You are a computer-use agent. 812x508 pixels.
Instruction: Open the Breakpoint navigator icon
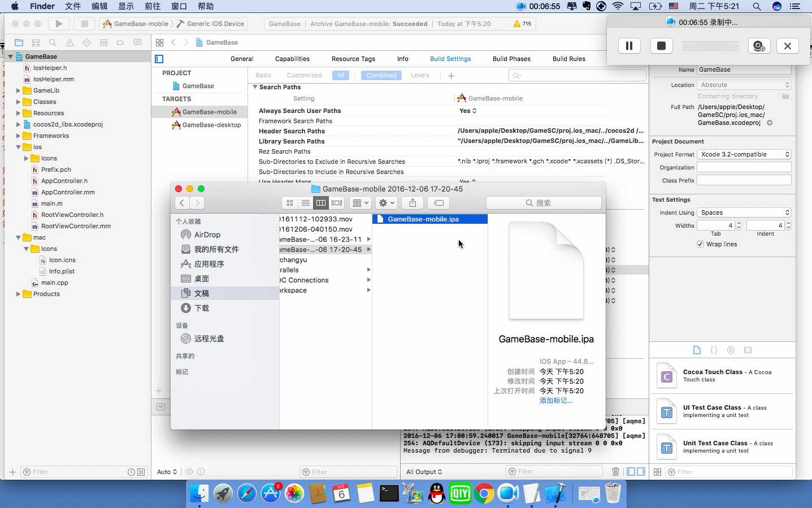click(120, 42)
